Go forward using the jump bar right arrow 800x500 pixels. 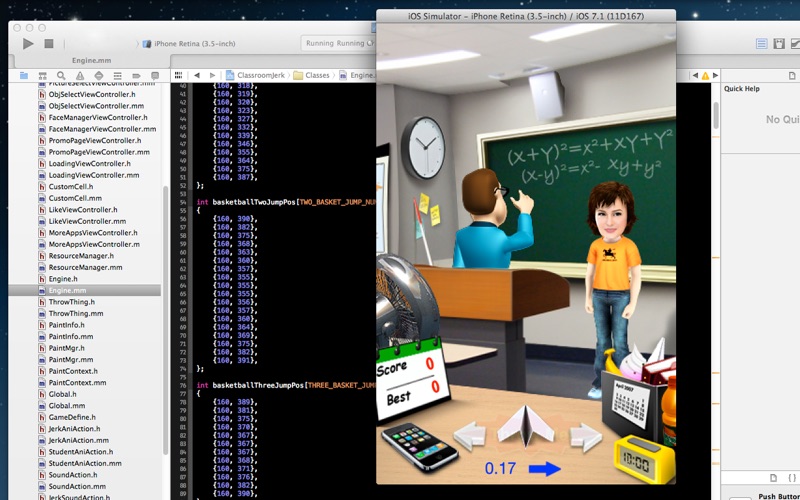pos(213,75)
